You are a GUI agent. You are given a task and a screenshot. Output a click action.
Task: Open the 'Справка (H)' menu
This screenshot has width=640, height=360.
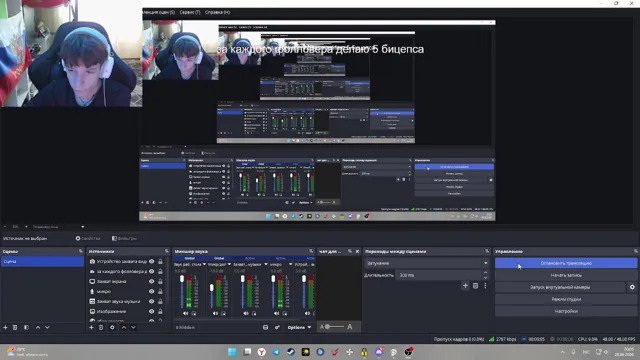tap(218, 12)
